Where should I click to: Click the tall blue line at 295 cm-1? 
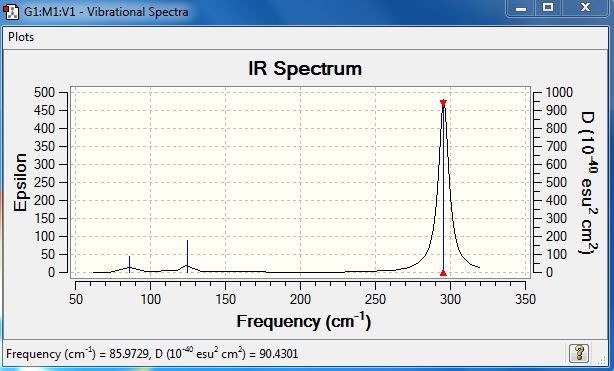pyautogui.click(x=443, y=188)
